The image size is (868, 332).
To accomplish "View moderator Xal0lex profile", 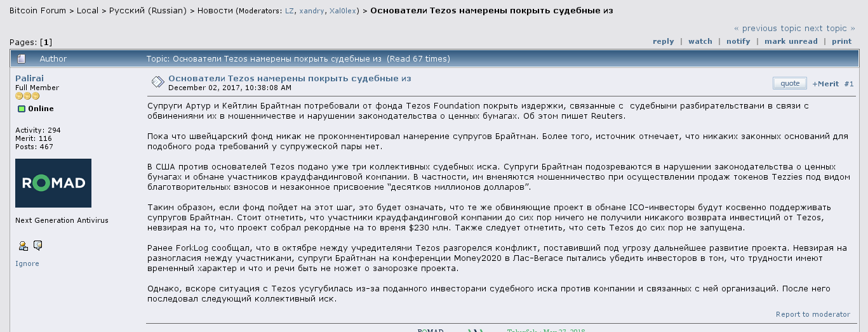I will (343, 11).
